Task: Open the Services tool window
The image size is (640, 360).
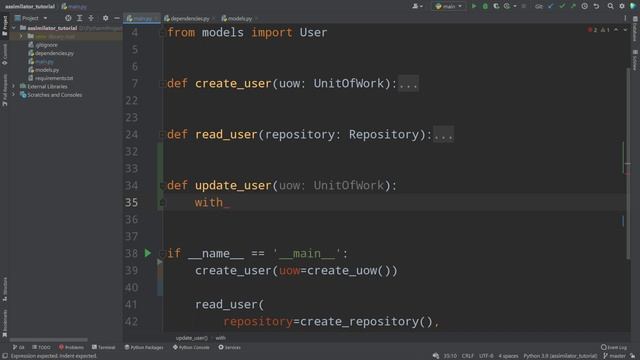Action: 229,347
